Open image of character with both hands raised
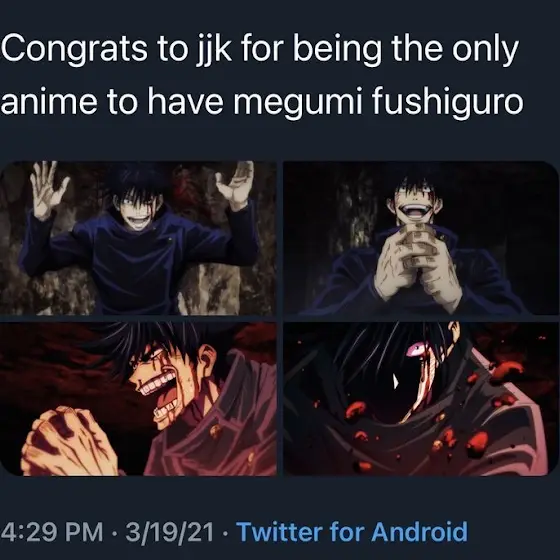 [138, 238]
